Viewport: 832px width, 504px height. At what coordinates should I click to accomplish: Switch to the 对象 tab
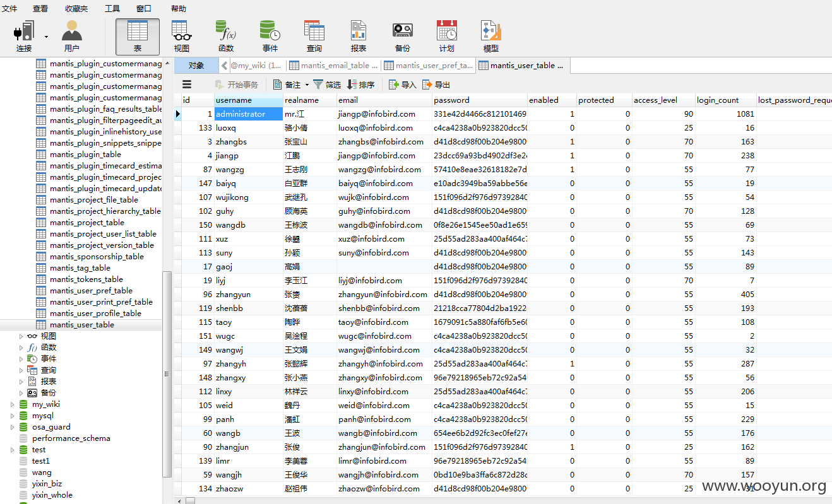[196, 66]
